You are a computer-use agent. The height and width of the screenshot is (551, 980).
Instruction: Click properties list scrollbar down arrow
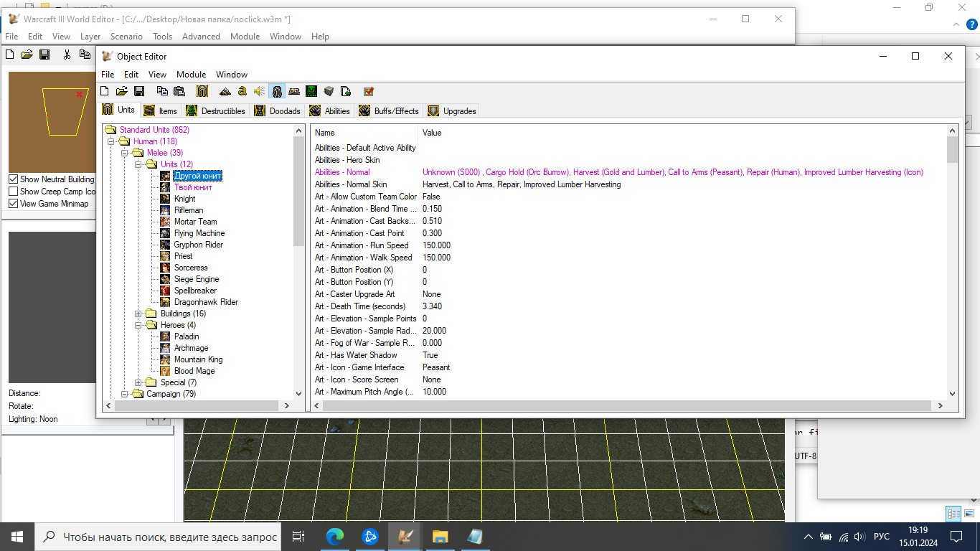tap(952, 393)
